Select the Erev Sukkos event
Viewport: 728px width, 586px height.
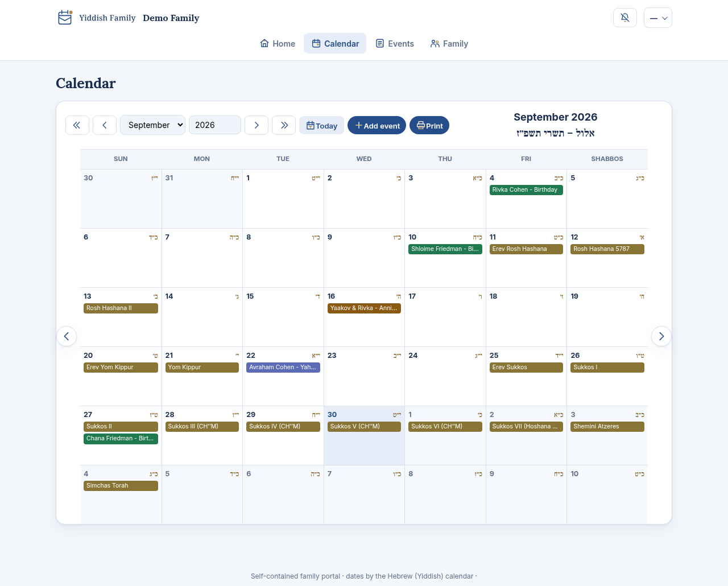526,368
